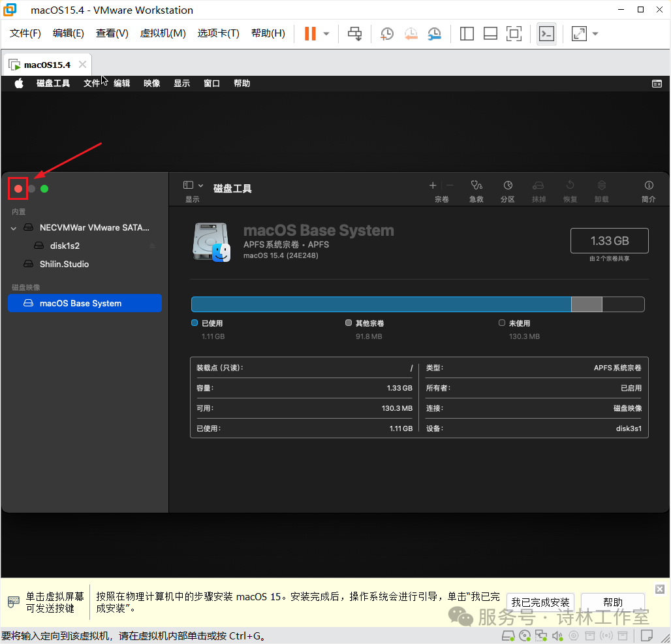Viewport: 671px width, 644px height.
Task: Toggle the VMware library sidebar panel icon
Action: (x=467, y=33)
